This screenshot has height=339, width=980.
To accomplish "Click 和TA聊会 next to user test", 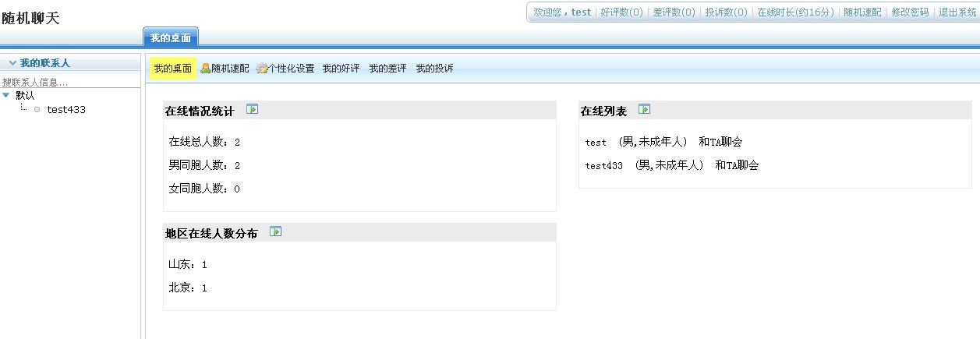I will 720,142.
